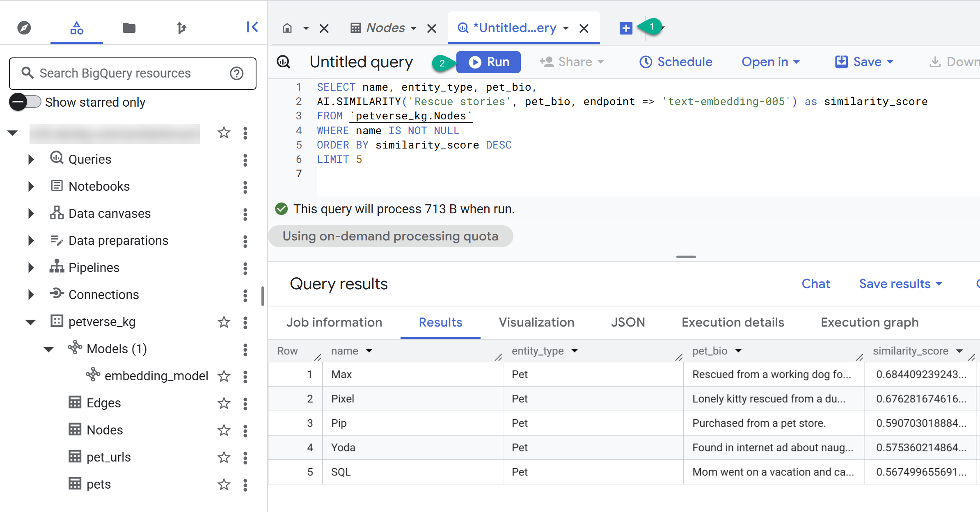Collapse the project tree node
The height and width of the screenshot is (512, 980).
(x=13, y=133)
